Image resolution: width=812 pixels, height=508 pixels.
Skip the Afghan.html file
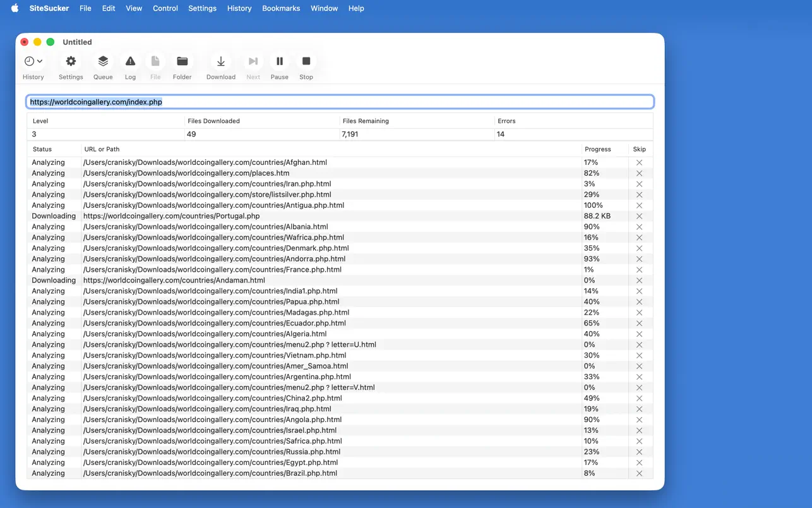[x=639, y=162]
